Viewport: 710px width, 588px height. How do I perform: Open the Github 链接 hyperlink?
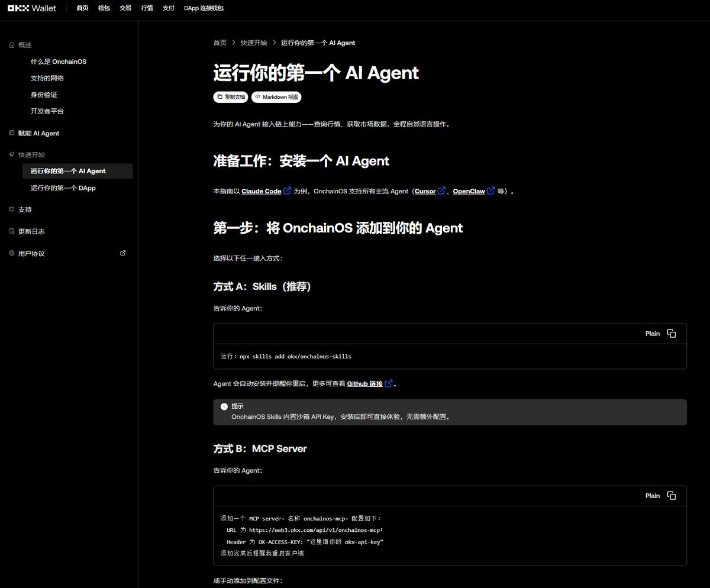point(364,383)
